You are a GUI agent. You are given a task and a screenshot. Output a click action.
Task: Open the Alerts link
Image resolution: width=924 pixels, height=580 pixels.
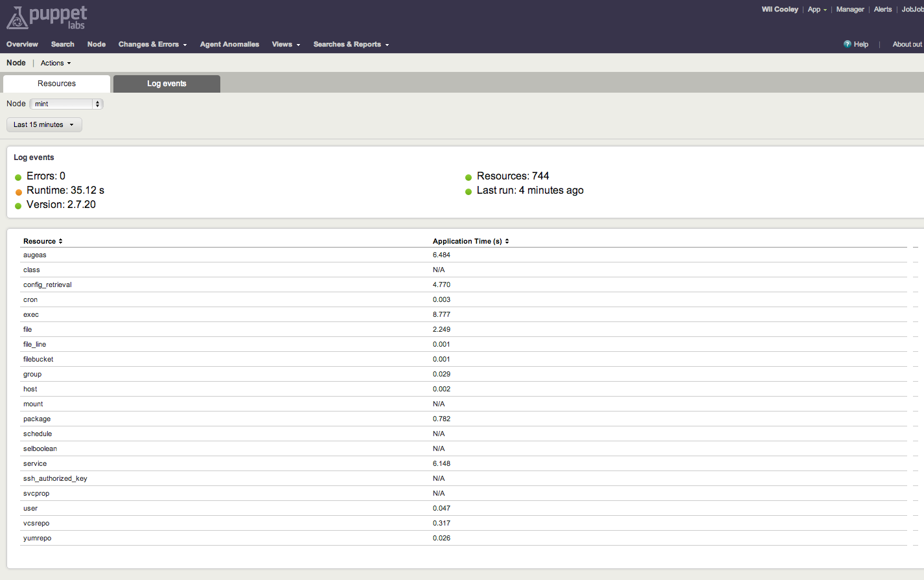(883, 9)
